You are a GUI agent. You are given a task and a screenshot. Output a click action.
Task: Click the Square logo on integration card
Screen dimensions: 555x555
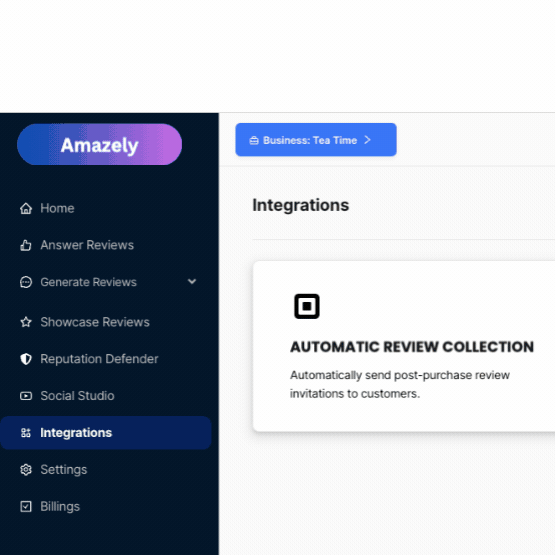[307, 306]
